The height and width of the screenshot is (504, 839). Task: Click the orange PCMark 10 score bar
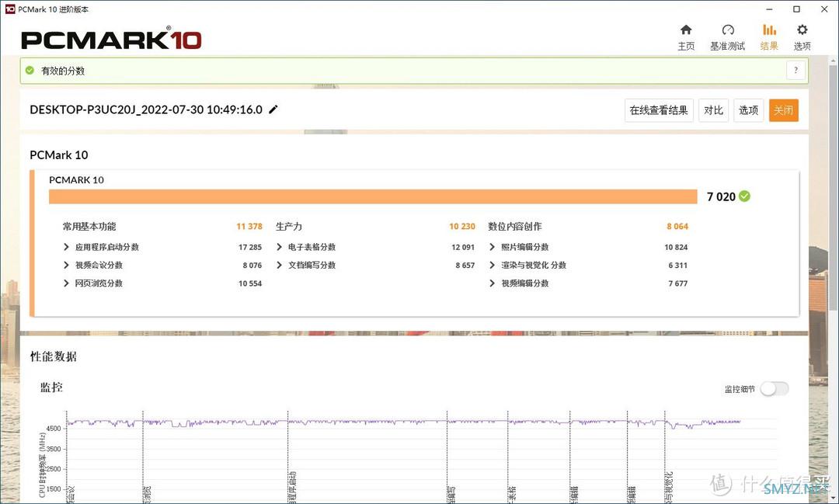click(373, 196)
